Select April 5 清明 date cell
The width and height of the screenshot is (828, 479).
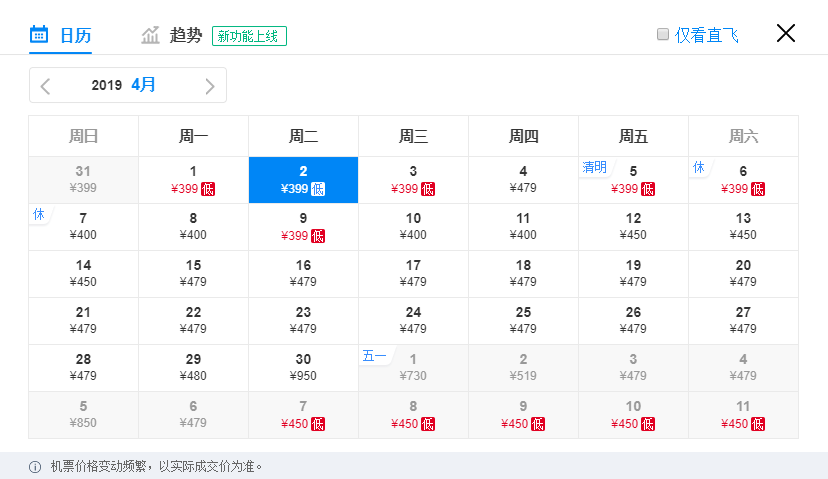633,180
